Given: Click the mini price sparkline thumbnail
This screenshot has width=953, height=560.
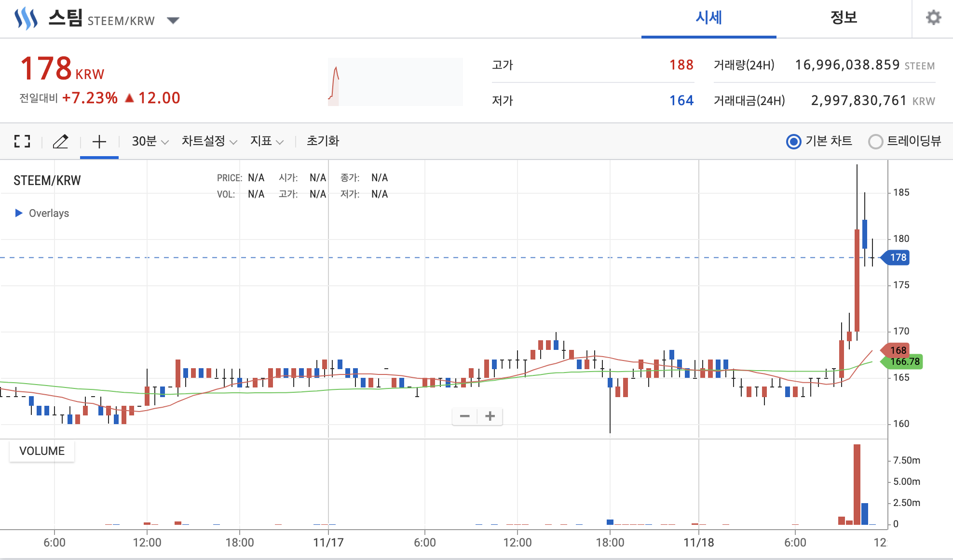Looking at the screenshot, I should tap(395, 82).
